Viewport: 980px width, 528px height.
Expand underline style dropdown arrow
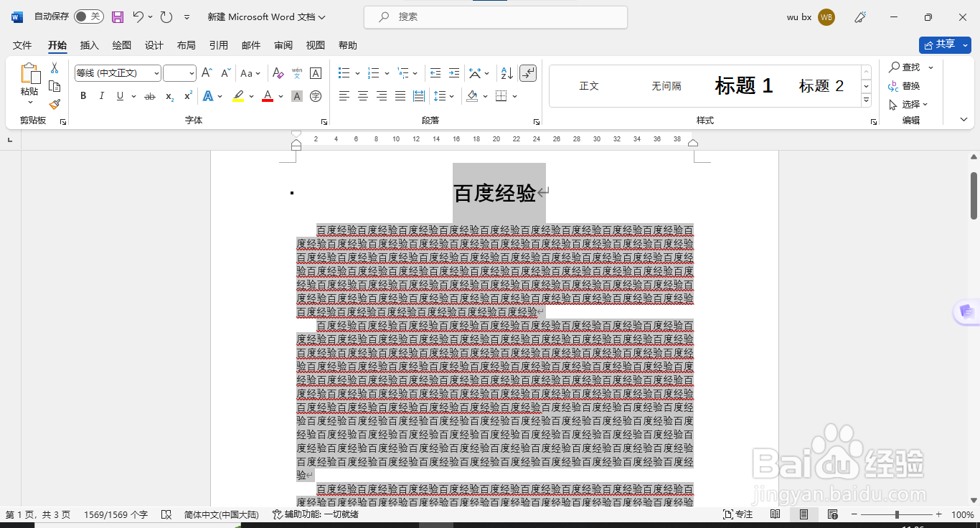coord(133,96)
